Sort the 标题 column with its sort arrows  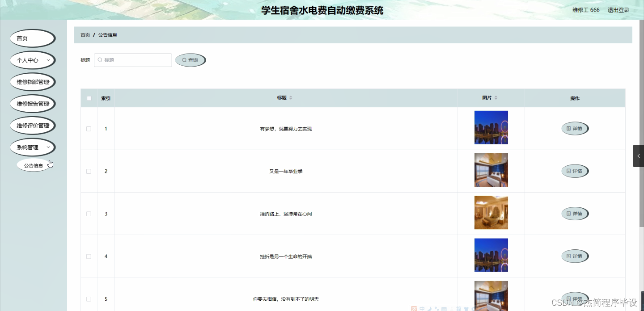click(x=290, y=98)
